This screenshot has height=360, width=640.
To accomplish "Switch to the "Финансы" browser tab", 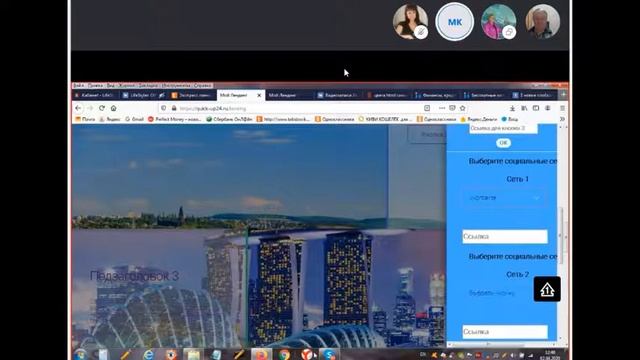I will pyautogui.click(x=436, y=95).
